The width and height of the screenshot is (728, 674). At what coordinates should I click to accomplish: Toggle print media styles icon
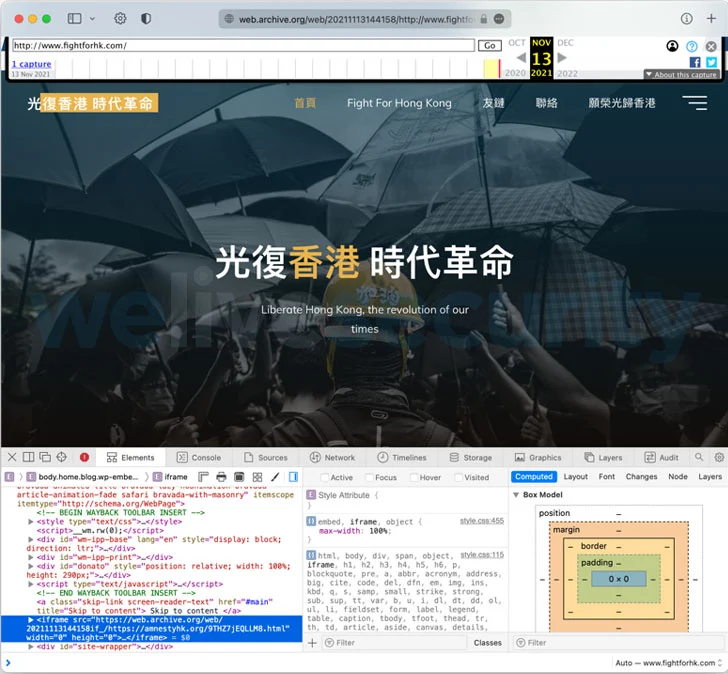(221, 477)
